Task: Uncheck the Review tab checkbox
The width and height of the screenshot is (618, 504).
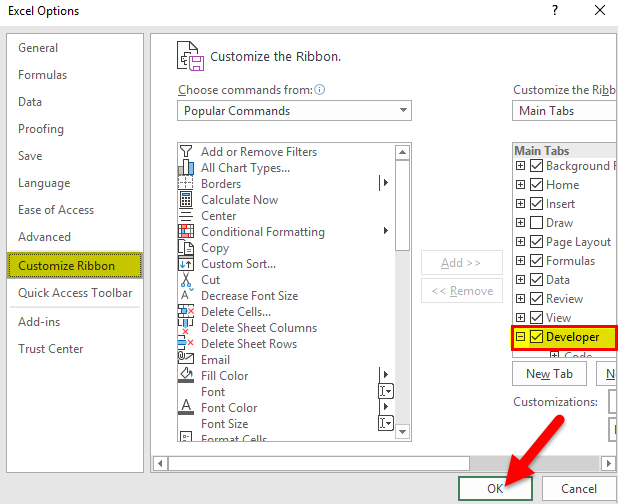Action: [x=536, y=298]
